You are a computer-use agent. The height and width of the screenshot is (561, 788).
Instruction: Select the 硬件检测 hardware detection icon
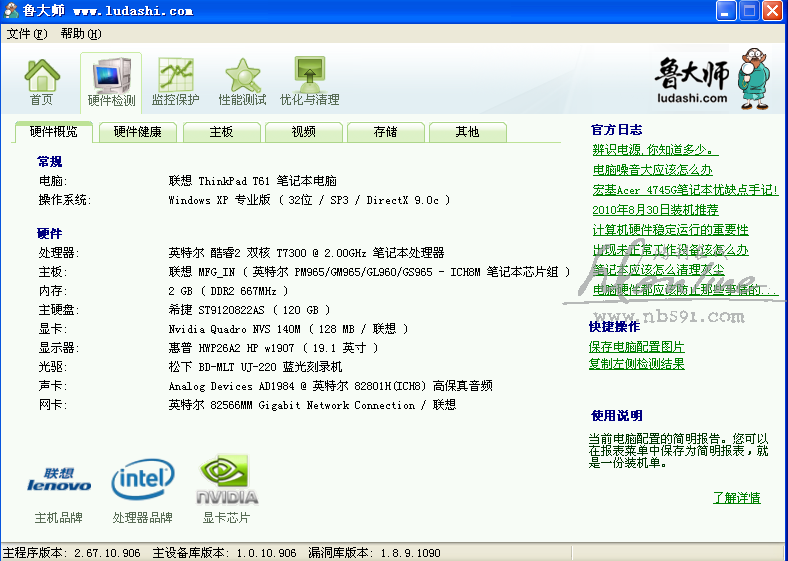tap(111, 82)
